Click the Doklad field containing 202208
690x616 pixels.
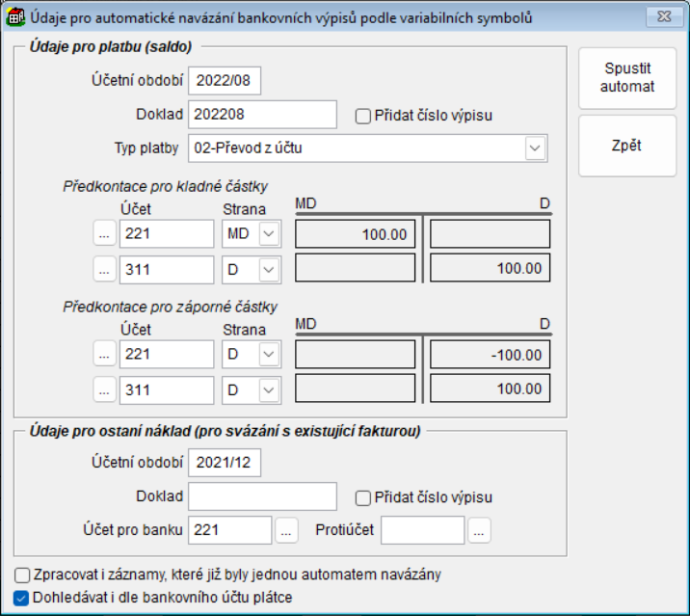point(262,115)
